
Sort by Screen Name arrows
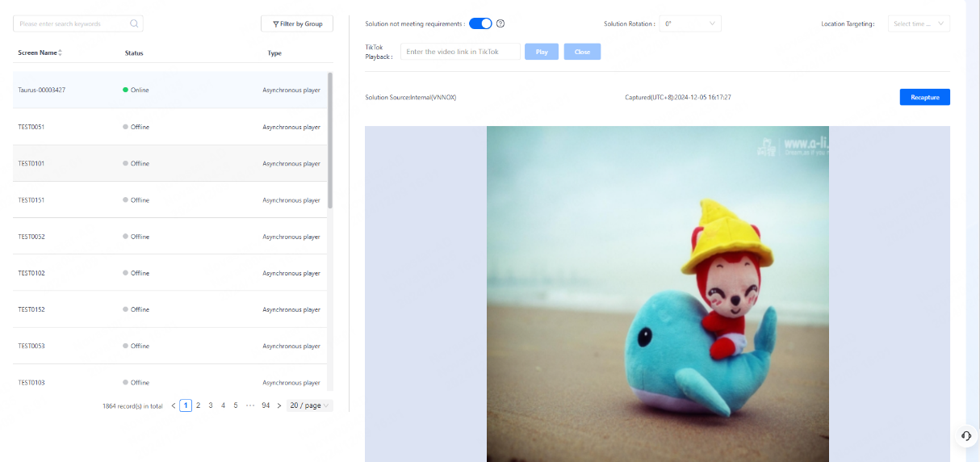(x=61, y=52)
